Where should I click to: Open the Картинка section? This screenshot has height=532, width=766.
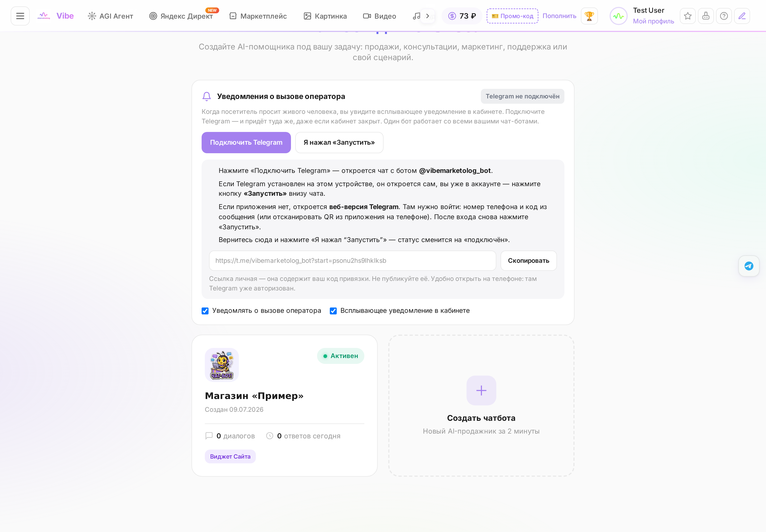325,16
